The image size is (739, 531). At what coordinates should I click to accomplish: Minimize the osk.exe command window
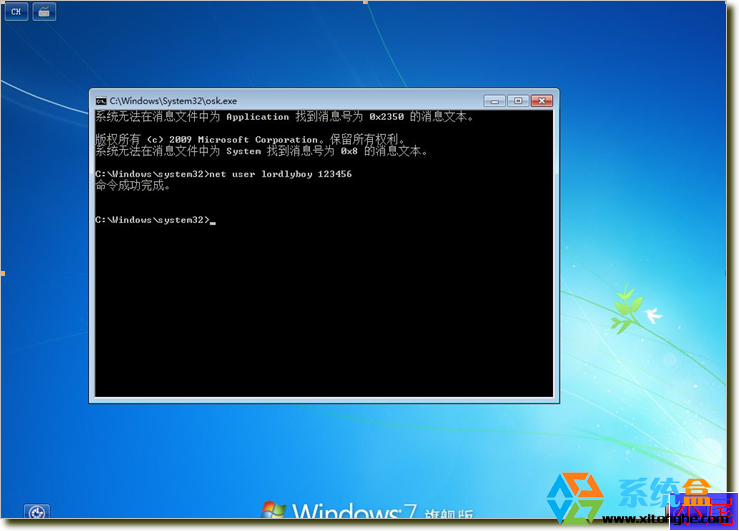click(x=494, y=100)
